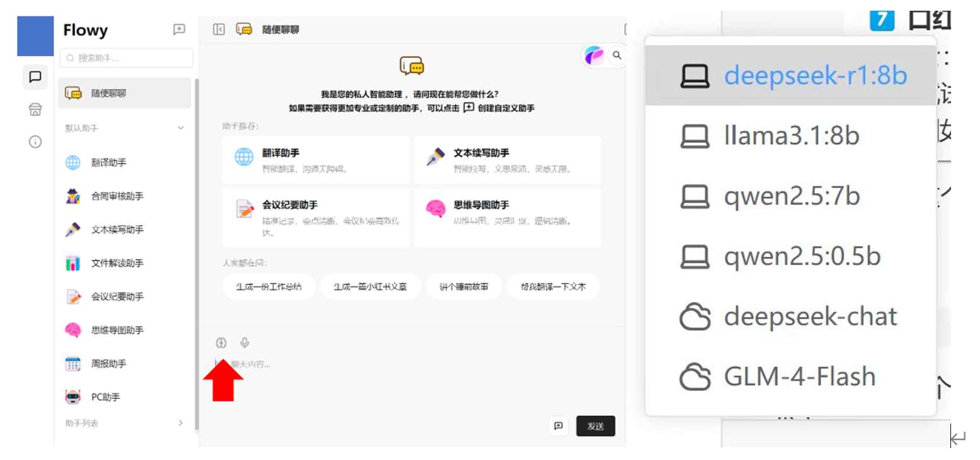Click cloud icon next to deepseek-chat
This screenshot has width=980, height=460.
pyautogui.click(x=695, y=317)
